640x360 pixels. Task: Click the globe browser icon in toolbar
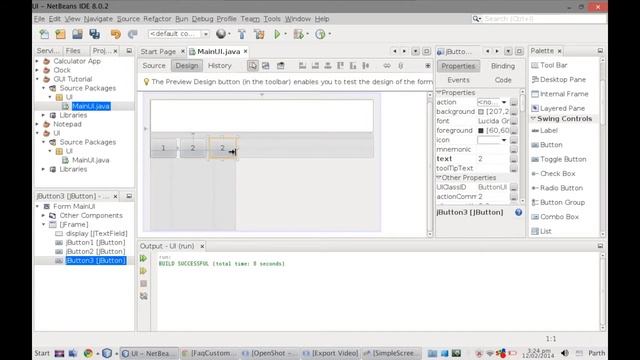click(221, 34)
